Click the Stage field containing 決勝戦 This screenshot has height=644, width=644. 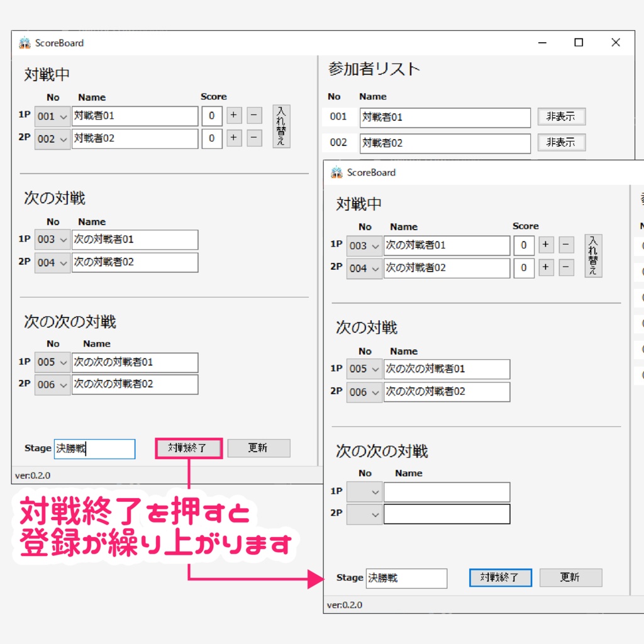point(94,448)
